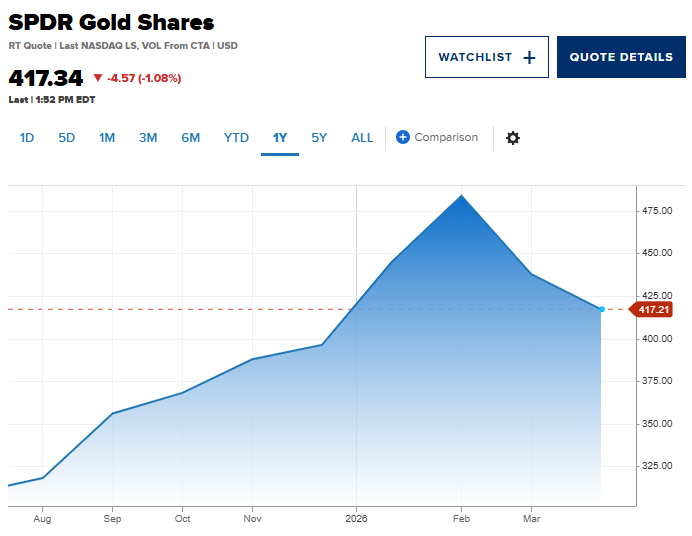The image size is (692, 536).
Task: Switch chart to 3M range
Action: 148,138
